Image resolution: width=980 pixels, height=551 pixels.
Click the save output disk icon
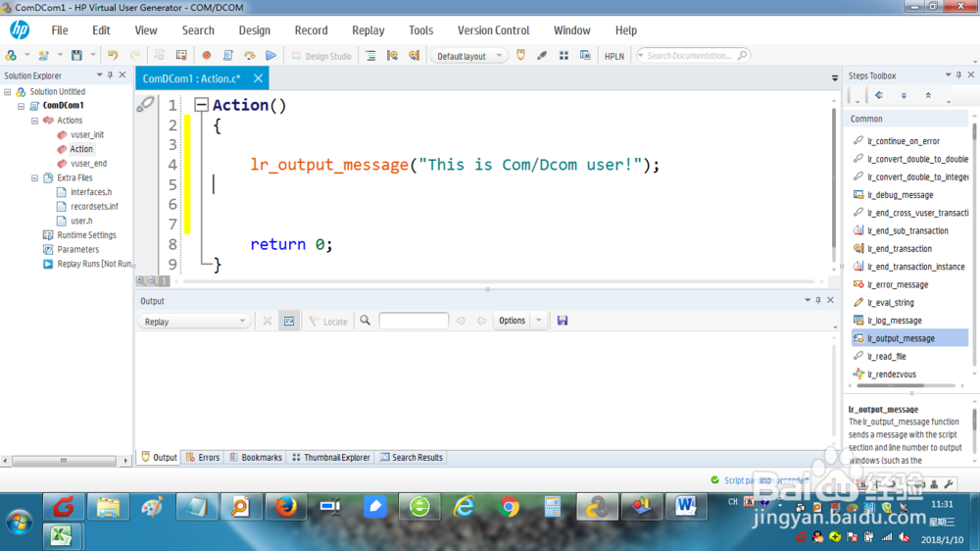click(x=563, y=321)
